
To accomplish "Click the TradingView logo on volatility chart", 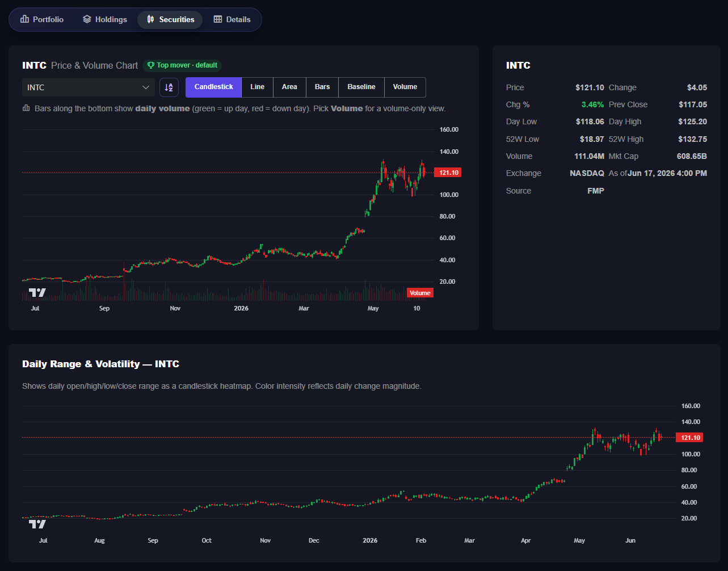I will tap(37, 524).
